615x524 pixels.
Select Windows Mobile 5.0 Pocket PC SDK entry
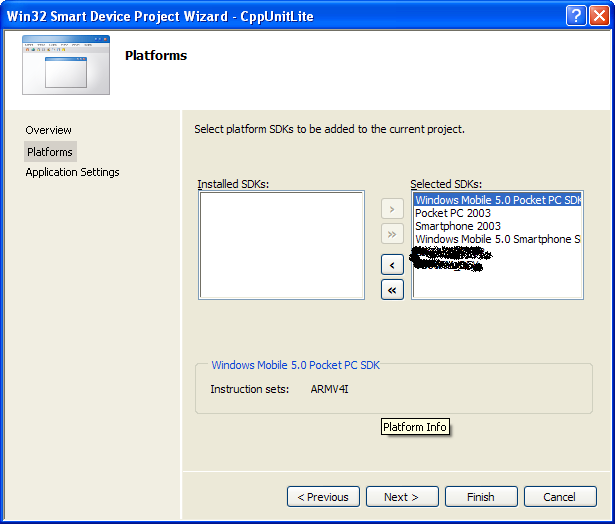pyautogui.click(x=497, y=200)
